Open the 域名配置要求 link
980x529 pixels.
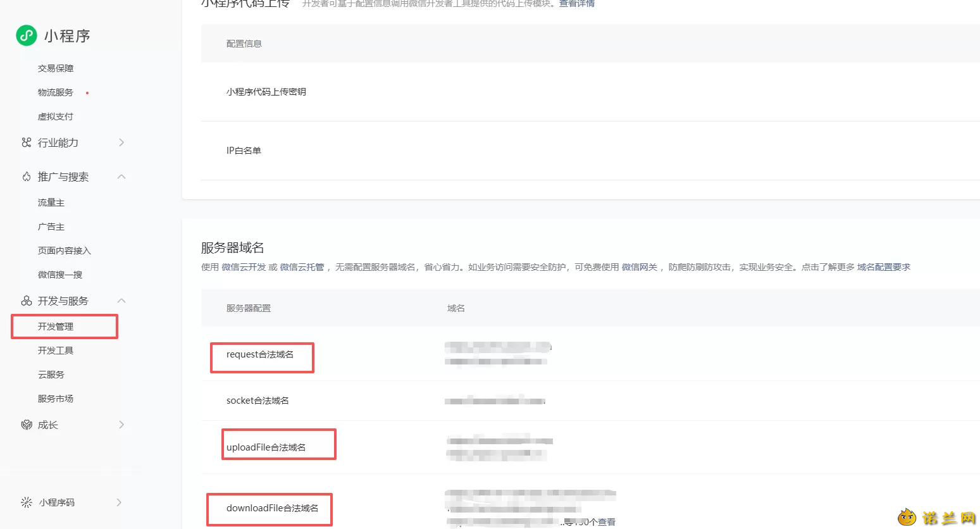coord(884,267)
